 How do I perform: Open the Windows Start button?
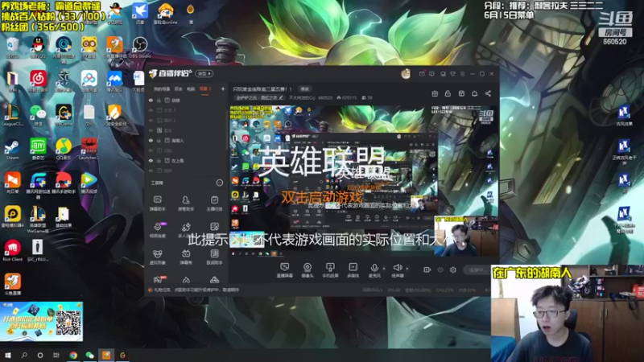tap(8, 355)
